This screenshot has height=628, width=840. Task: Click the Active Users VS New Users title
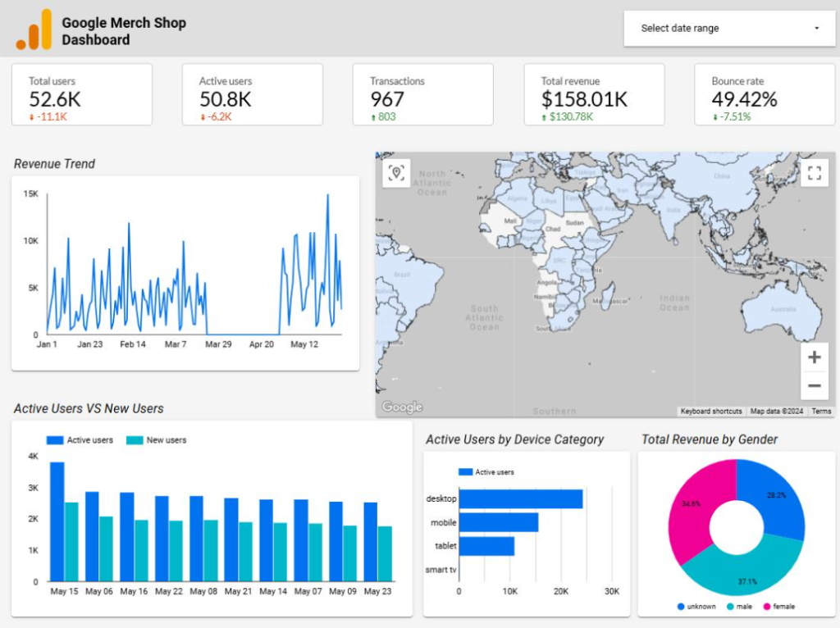89,408
